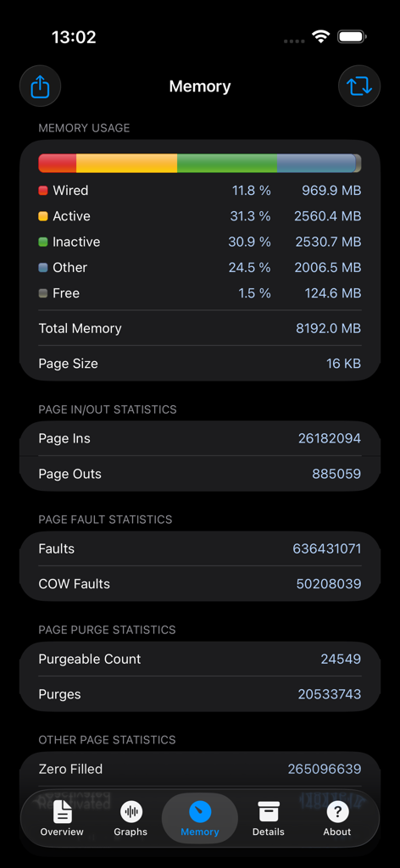
Task: Click the 2560.4 MB active value
Action: (x=327, y=216)
